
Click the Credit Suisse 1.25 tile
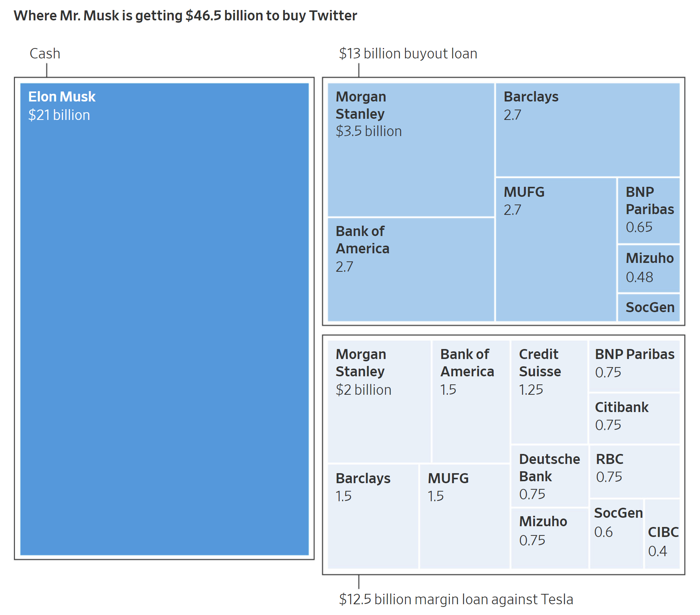pos(549,392)
